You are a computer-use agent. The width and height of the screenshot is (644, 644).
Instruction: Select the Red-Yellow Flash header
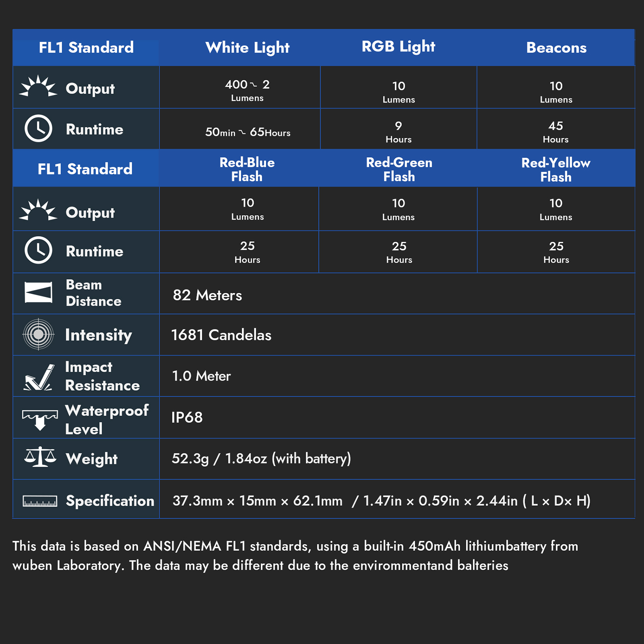[556, 170]
